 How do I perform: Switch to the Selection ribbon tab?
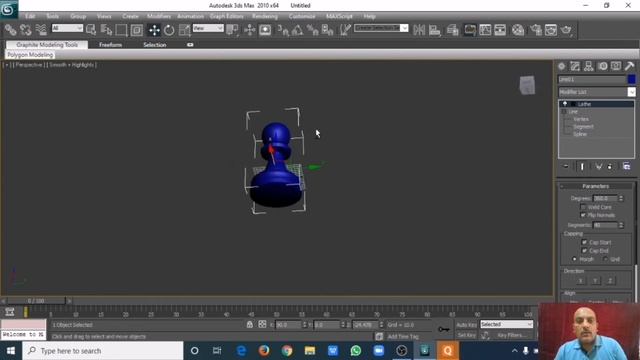(155, 45)
